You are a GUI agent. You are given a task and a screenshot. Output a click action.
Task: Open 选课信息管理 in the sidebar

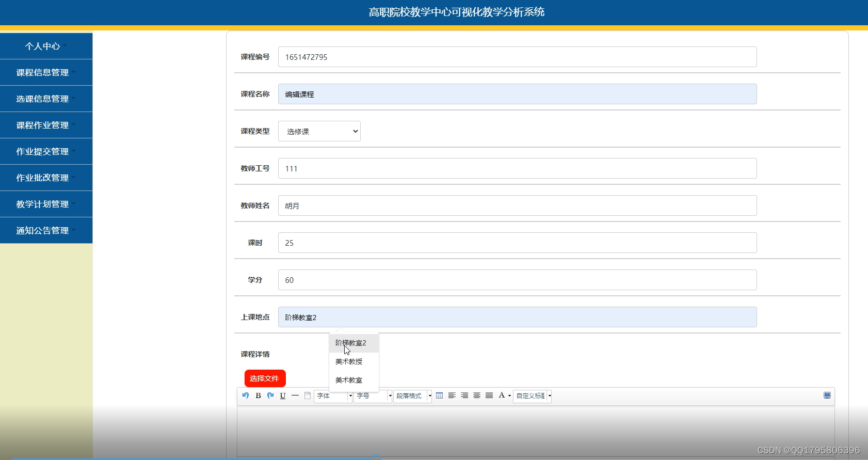click(46, 99)
